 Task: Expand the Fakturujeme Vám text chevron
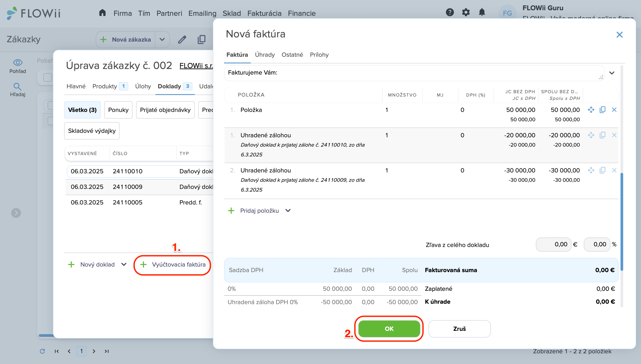612,73
